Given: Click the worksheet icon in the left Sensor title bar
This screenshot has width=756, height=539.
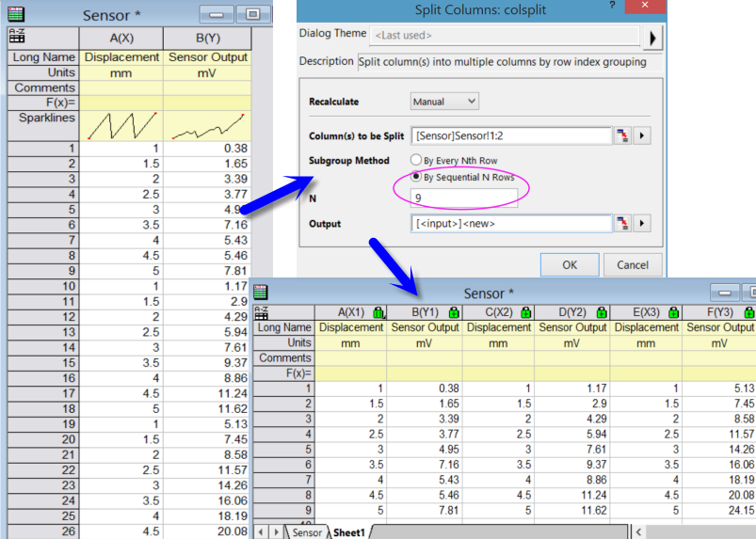Looking at the screenshot, I should (16, 15).
